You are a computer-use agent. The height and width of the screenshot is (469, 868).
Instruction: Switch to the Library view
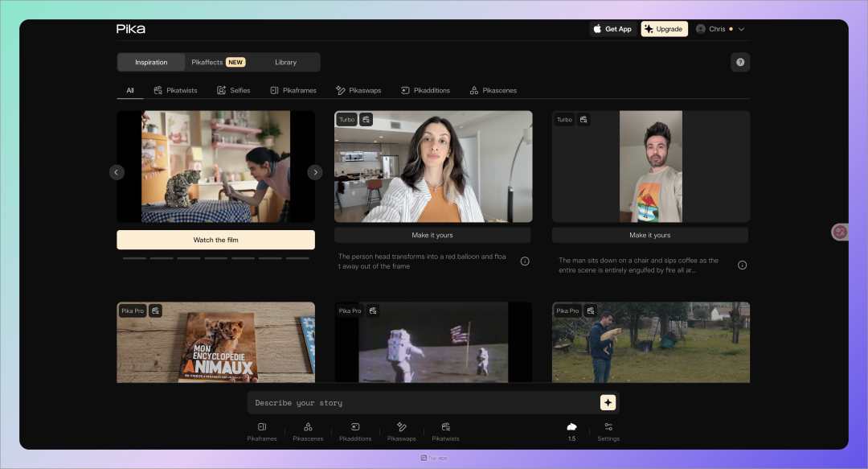tap(285, 62)
